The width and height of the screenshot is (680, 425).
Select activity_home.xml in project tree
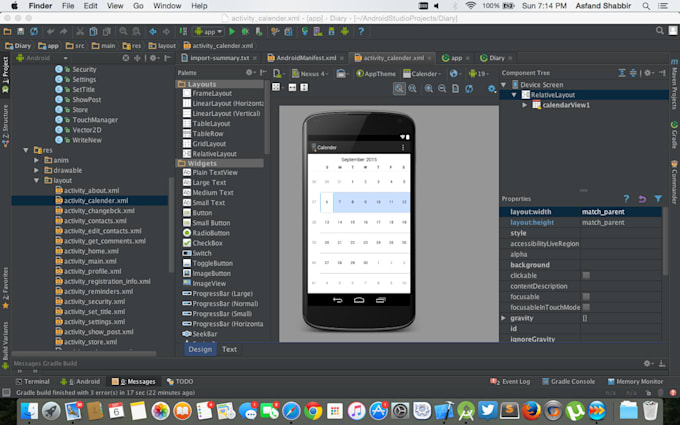click(x=91, y=251)
